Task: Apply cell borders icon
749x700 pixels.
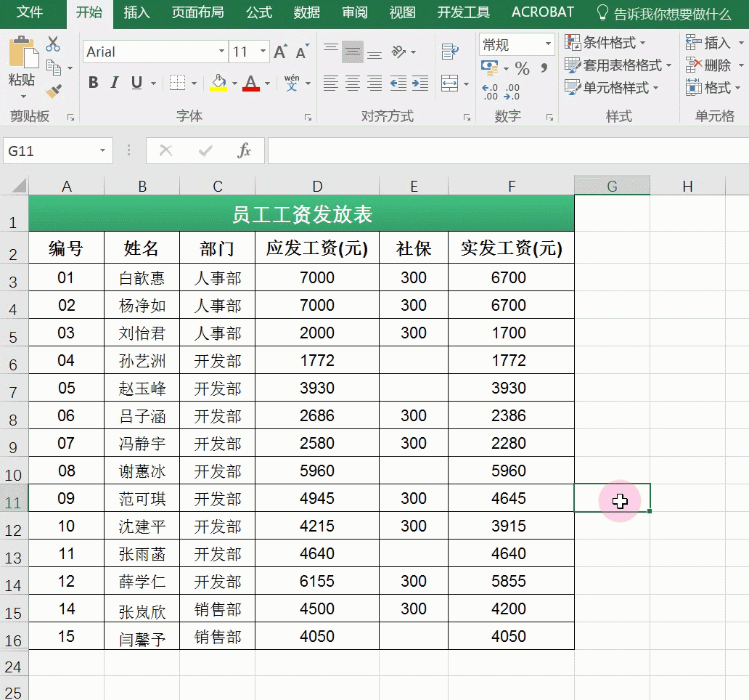Action: (x=177, y=83)
